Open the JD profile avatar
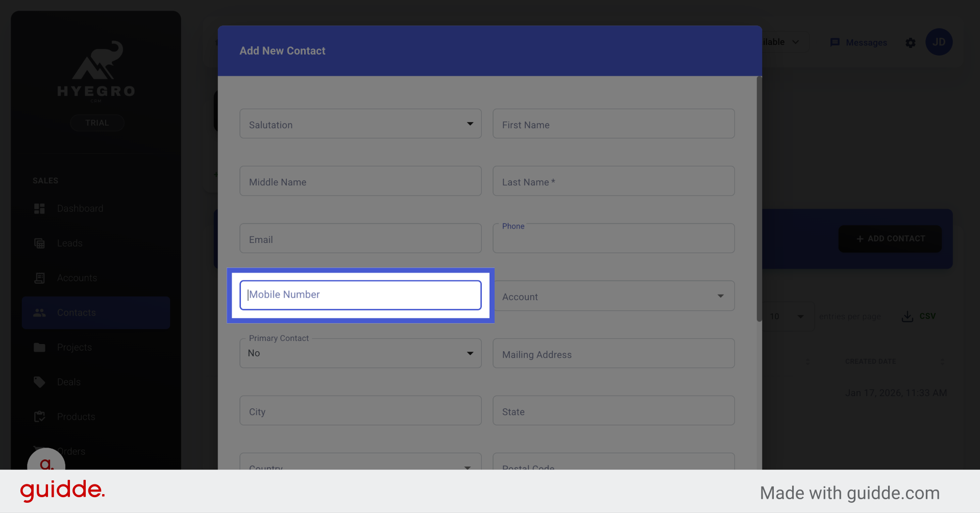This screenshot has width=980, height=513. pyautogui.click(x=939, y=42)
